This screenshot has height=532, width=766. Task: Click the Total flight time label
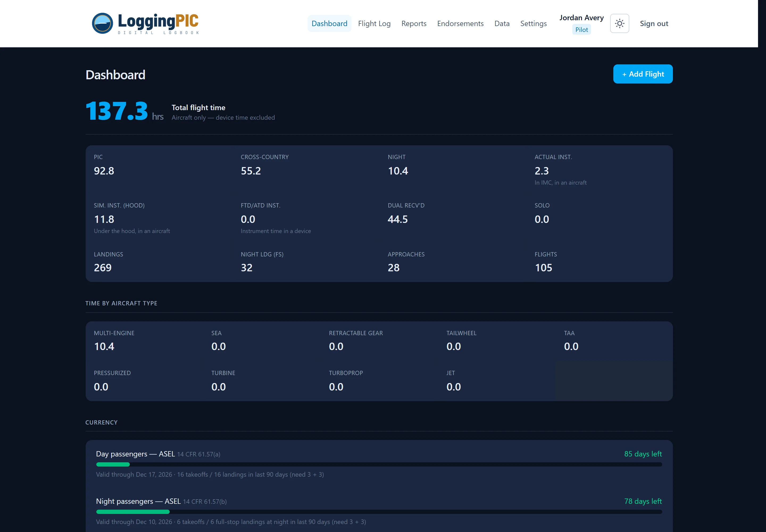[198, 108]
